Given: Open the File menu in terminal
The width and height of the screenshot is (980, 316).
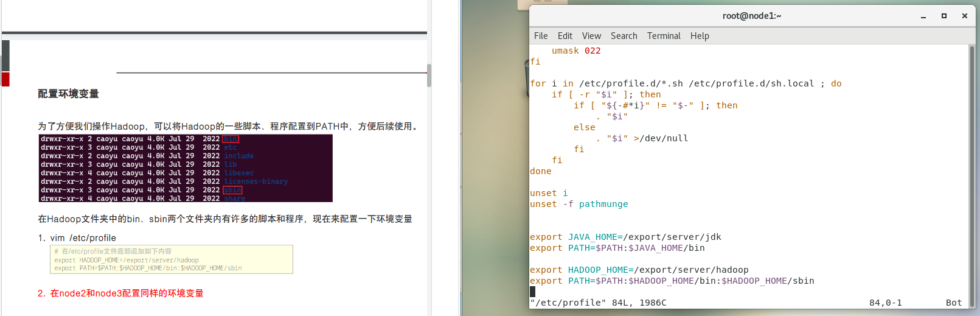Looking at the screenshot, I should click(541, 36).
